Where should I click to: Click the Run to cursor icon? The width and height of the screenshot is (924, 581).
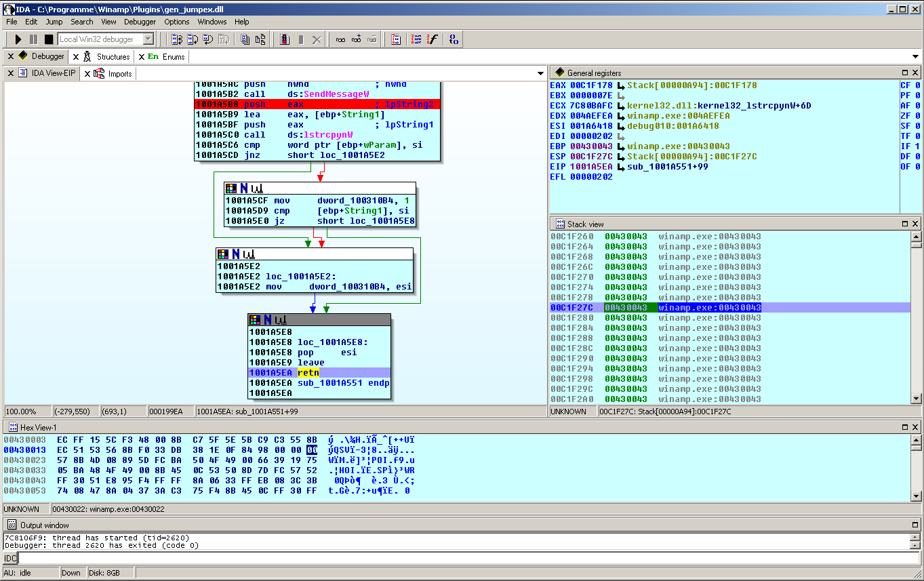click(x=224, y=39)
